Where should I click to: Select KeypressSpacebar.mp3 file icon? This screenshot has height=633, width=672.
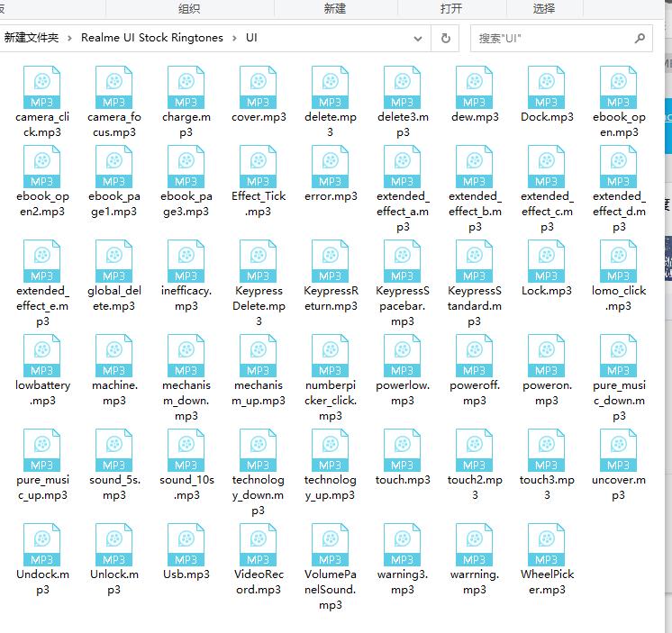click(402, 261)
